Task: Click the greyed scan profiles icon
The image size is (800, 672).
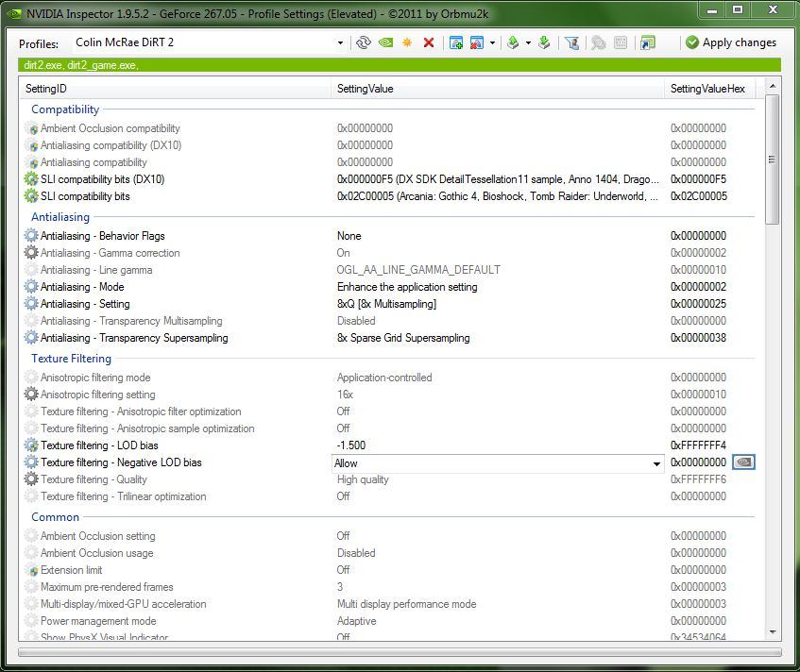Action: (599, 42)
